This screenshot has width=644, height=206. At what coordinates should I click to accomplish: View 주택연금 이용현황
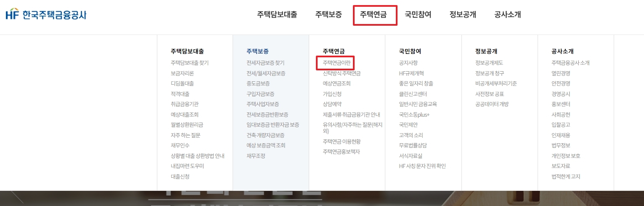342,142
